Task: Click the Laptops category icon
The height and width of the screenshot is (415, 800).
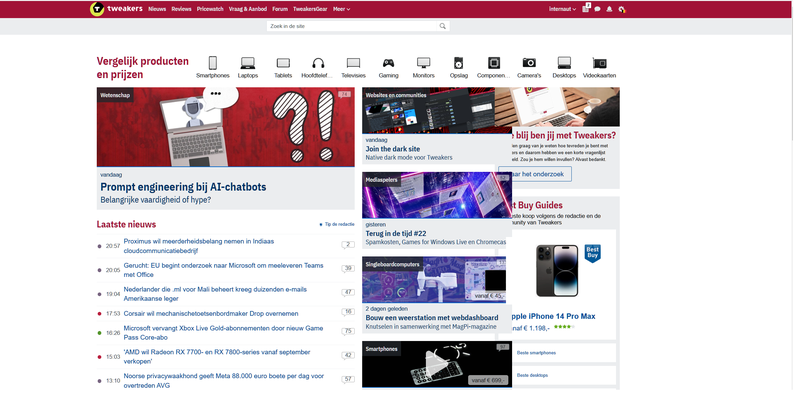Action: (248, 63)
